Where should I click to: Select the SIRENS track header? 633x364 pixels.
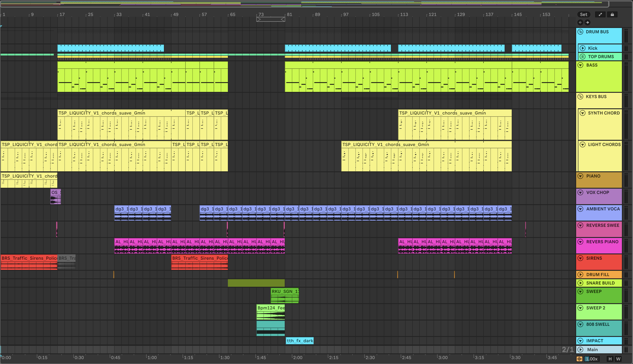[594, 258]
